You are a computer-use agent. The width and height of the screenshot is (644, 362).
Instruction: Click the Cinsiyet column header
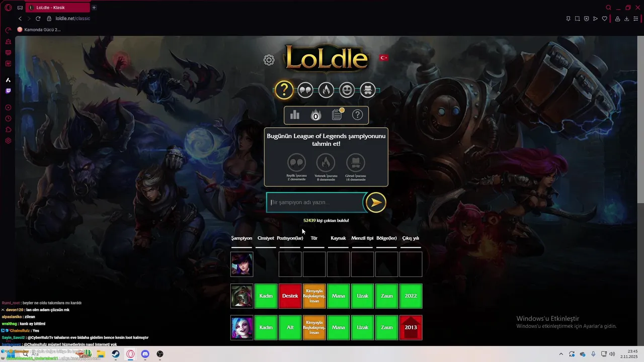pos(266,238)
